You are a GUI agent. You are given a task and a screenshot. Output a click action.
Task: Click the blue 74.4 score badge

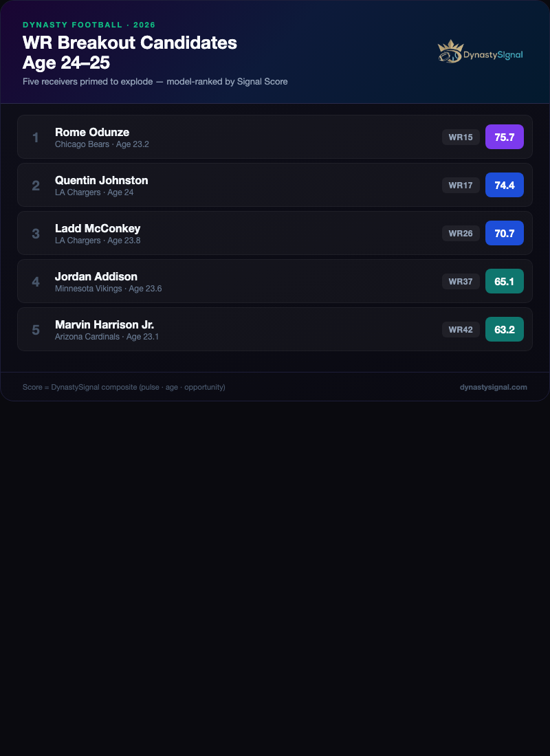point(504,185)
